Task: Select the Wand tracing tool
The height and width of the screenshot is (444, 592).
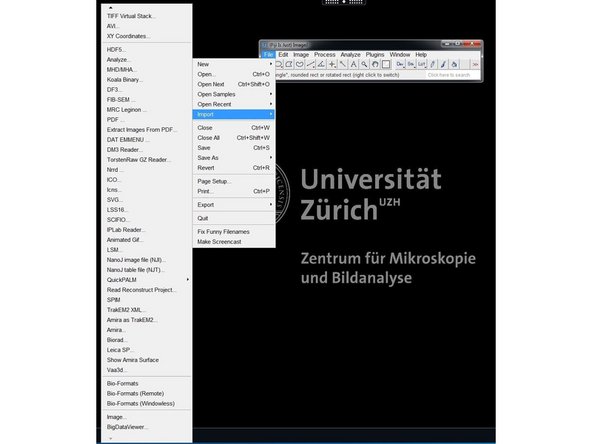Action: pyautogui.click(x=342, y=65)
